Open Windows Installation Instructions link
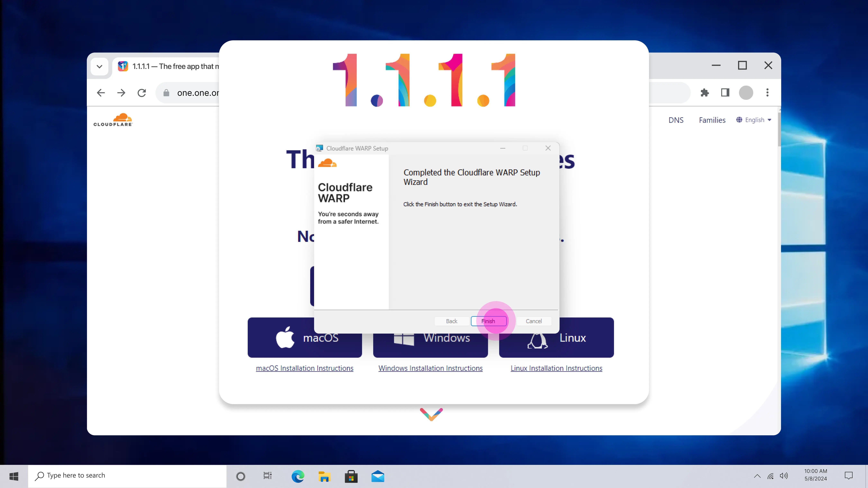The width and height of the screenshot is (868, 488). pyautogui.click(x=430, y=368)
